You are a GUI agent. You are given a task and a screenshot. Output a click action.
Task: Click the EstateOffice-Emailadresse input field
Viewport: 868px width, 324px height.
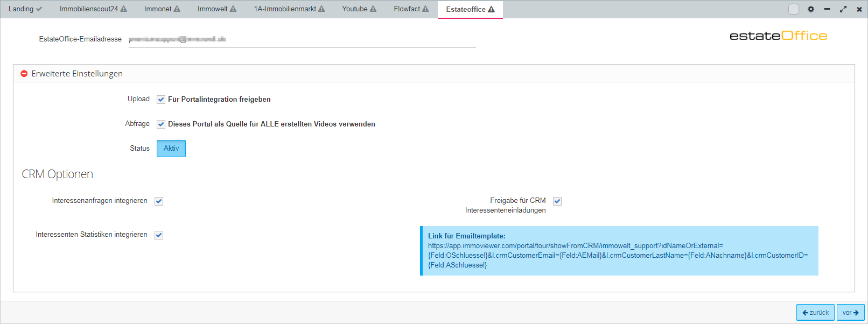pos(302,39)
